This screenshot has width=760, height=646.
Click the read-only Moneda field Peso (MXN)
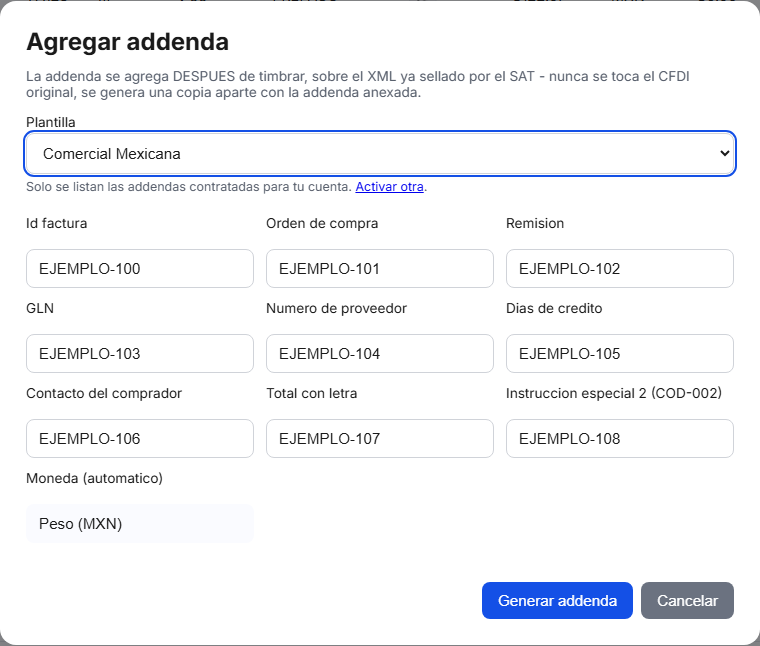pyautogui.click(x=140, y=523)
